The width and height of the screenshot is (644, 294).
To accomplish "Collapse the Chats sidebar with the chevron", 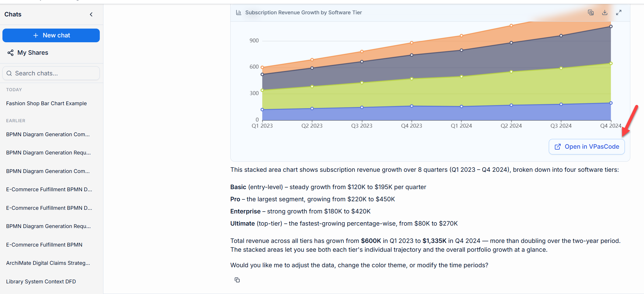I will [91, 14].
